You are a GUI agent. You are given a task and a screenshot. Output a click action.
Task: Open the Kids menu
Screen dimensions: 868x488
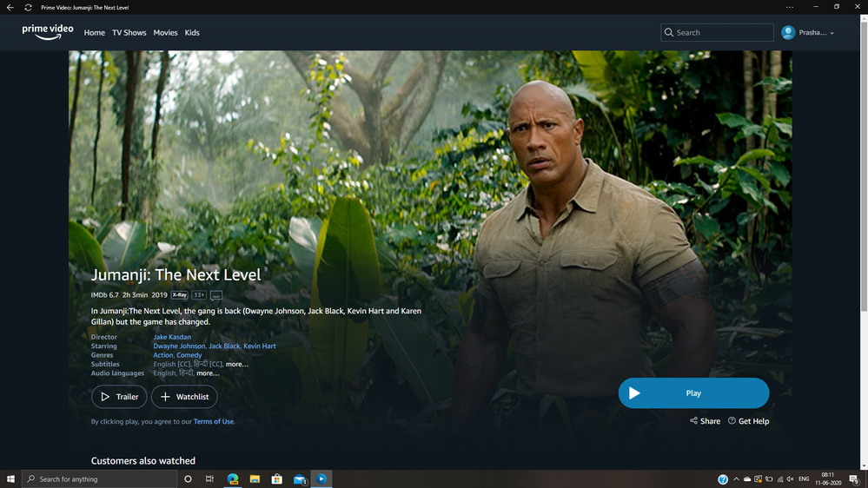click(x=192, y=33)
